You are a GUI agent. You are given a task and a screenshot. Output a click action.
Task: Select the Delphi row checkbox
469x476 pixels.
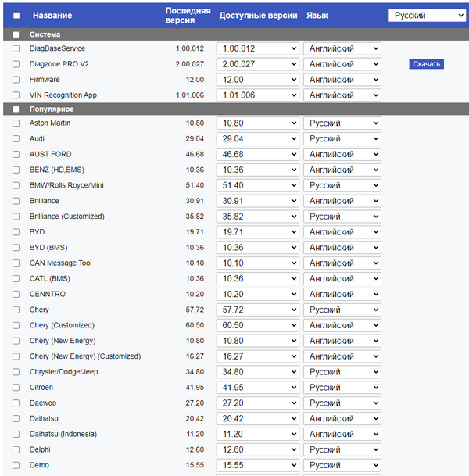(16, 449)
